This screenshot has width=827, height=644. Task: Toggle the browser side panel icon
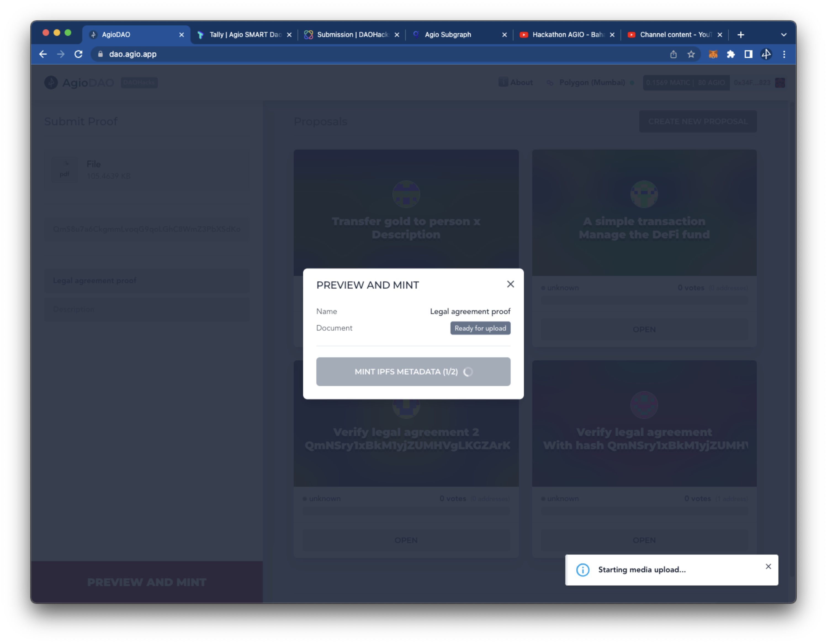748,54
